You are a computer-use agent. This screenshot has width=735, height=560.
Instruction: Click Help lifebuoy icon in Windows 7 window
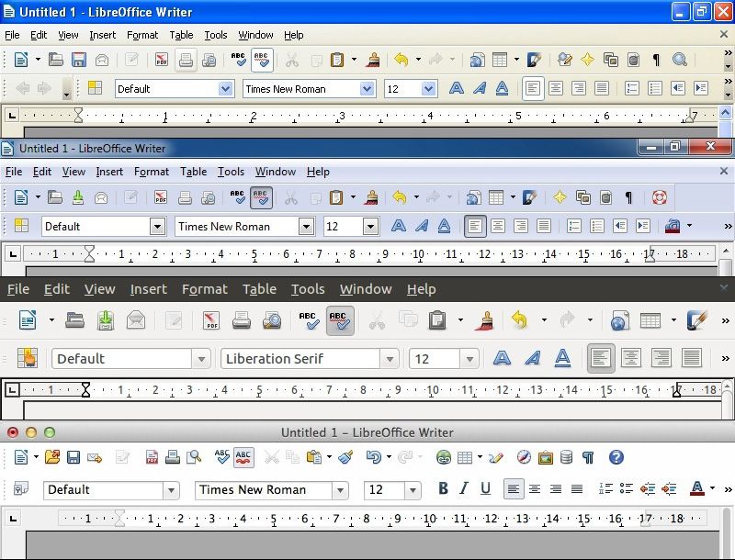pyautogui.click(x=660, y=197)
